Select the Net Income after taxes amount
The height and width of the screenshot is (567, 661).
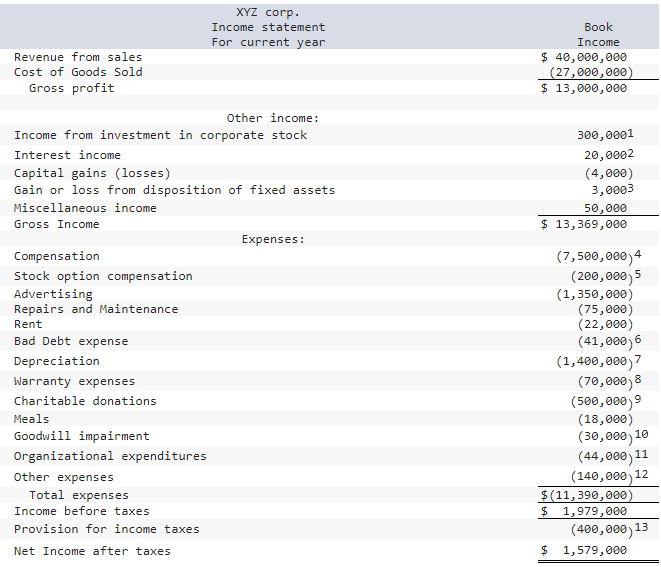click(583, 550)
